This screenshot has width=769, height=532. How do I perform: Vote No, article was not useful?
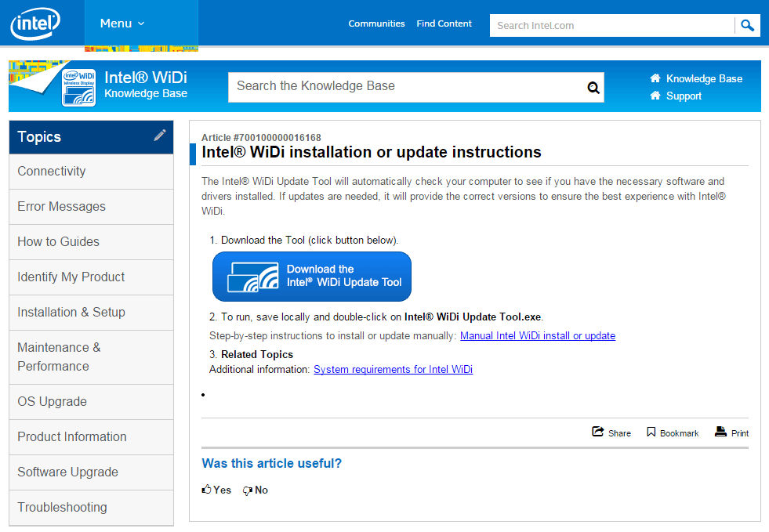(261, 490)
